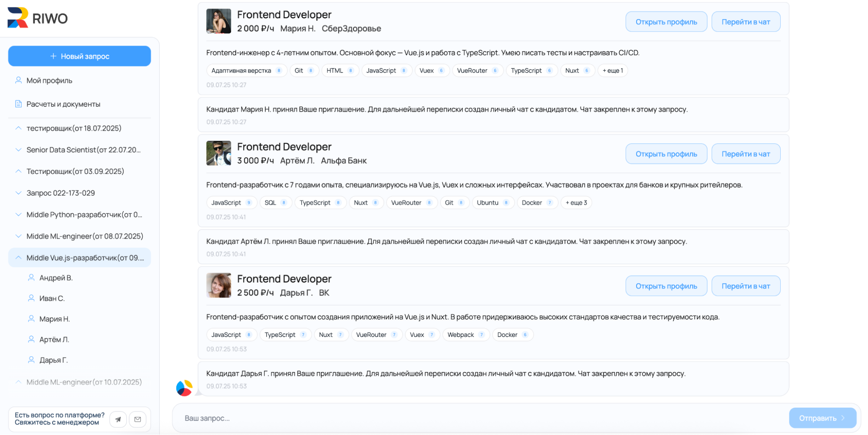
Task: Expand the Запрос 022-173-029 chevron
Action: 18,193
